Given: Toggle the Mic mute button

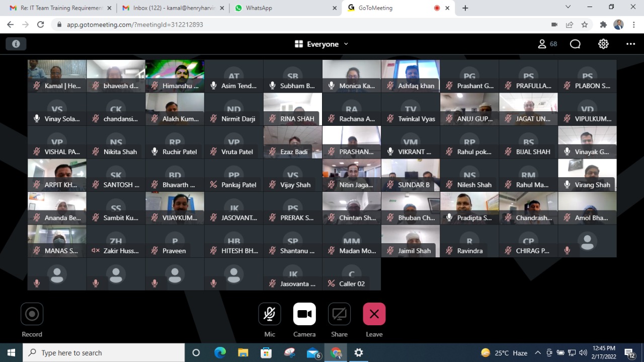Looking at the screenshot, I should (x=270, y=314).
